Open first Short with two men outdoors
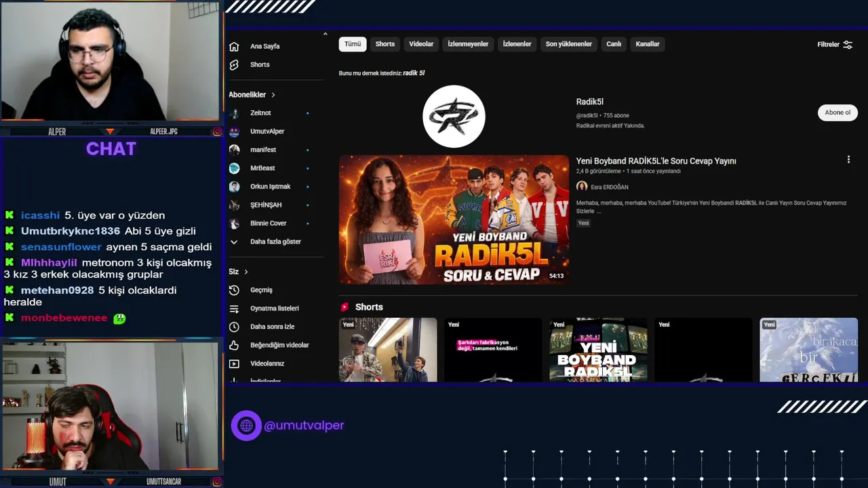 [x=388, y=350]
